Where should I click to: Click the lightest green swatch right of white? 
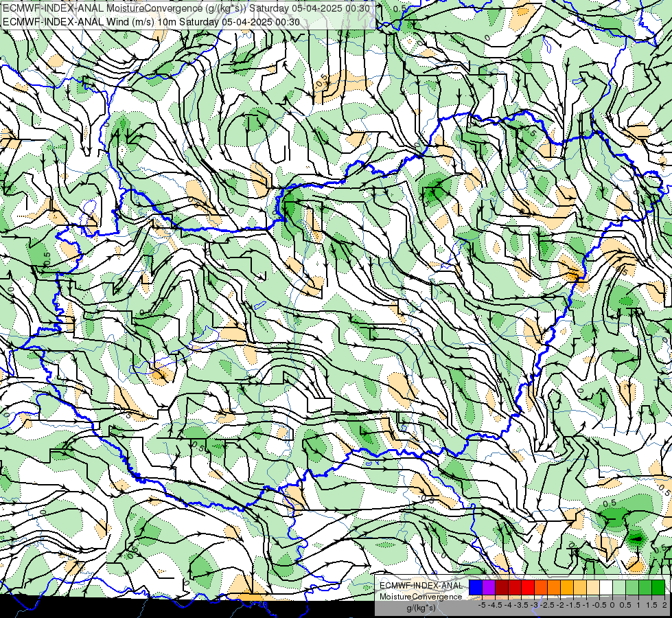619,587
